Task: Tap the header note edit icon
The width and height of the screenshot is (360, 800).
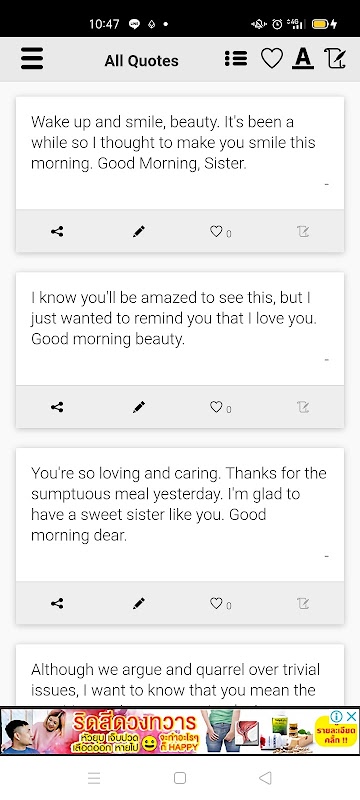Action: coord(335,59)
